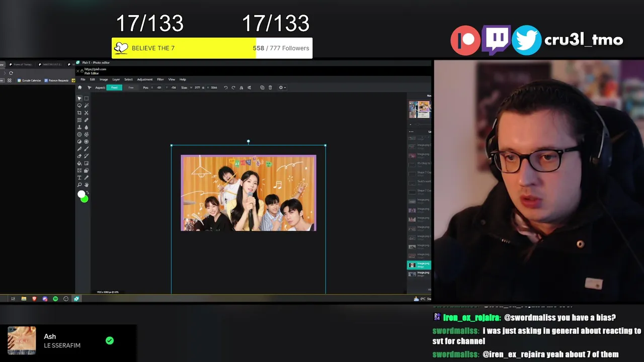Click the navigator preview thumbnail
Screen dimensions: 644x362
(x=419, y=109)
